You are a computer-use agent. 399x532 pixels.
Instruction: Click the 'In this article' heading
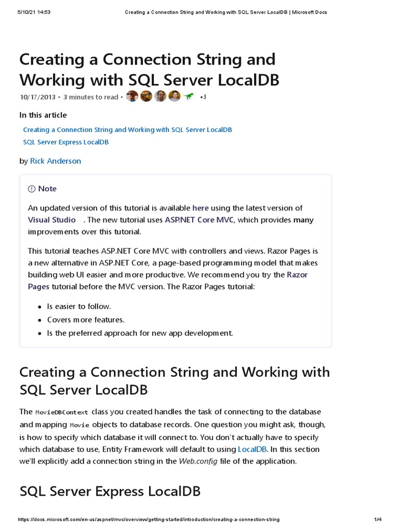click(43, 115)
